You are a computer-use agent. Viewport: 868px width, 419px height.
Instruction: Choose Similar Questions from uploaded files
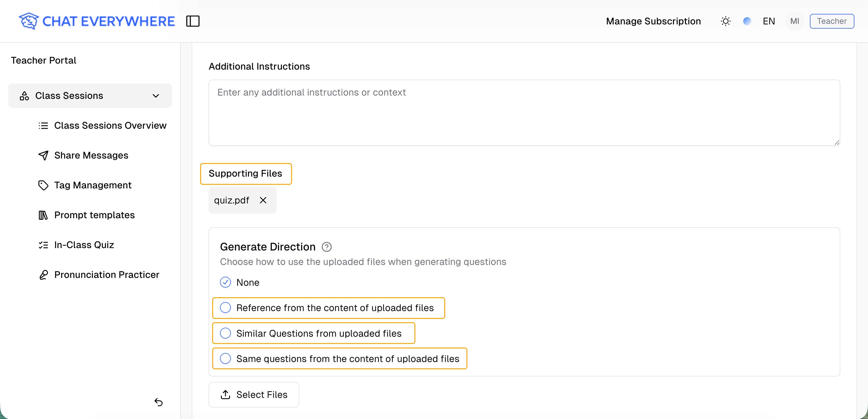225,333
